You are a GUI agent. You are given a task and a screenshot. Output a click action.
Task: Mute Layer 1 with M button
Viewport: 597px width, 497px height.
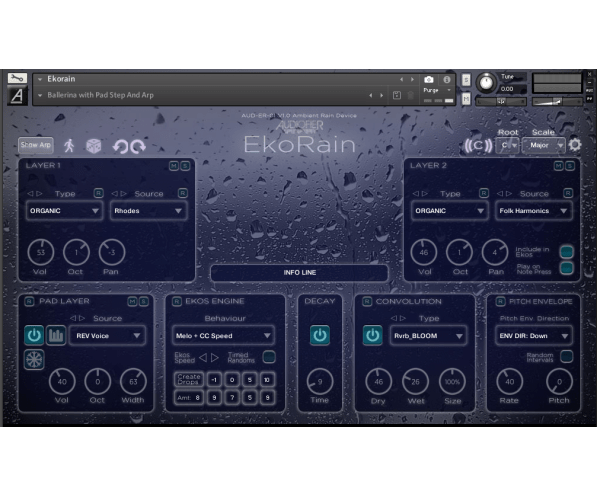point(174,166)
